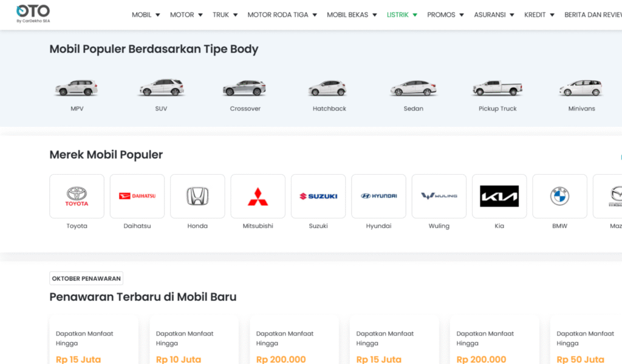Open the Honda brand logo tile
622x364 pixels.
197,196
